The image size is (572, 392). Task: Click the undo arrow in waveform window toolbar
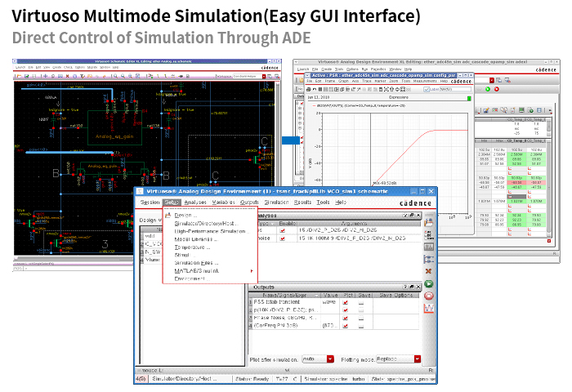pos(315,89)
